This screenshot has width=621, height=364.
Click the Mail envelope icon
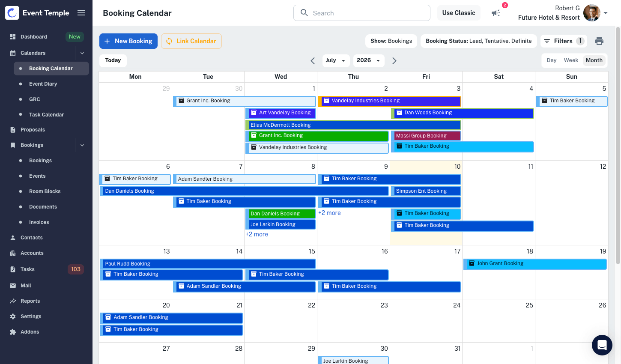tap(13, 286)
